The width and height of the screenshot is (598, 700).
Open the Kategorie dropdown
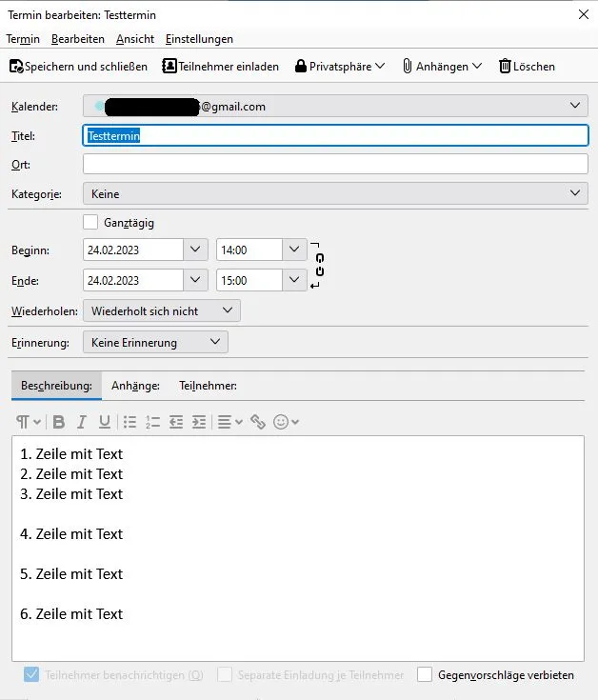point(335,193)
